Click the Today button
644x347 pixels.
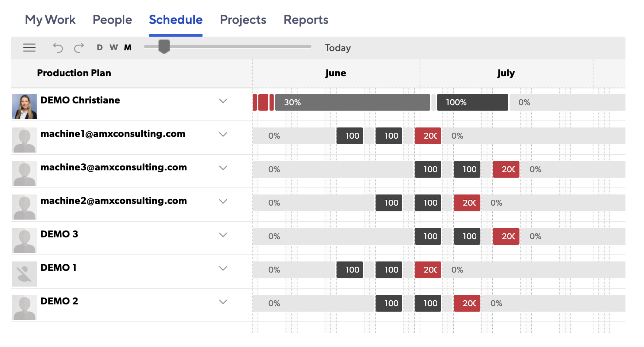pyautogui.click(x=338, y=48)
